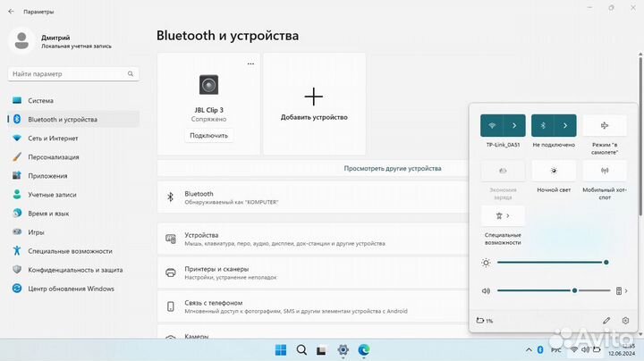Click Подключить for JBL Clip 3
Viewport: 644px width, 361px height.
208,136
